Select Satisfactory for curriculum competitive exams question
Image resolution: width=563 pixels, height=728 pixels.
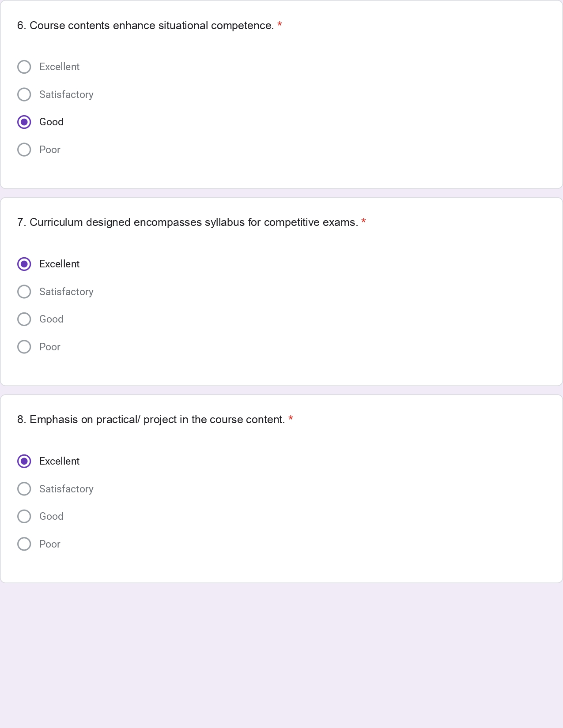(x=24, y=292)
